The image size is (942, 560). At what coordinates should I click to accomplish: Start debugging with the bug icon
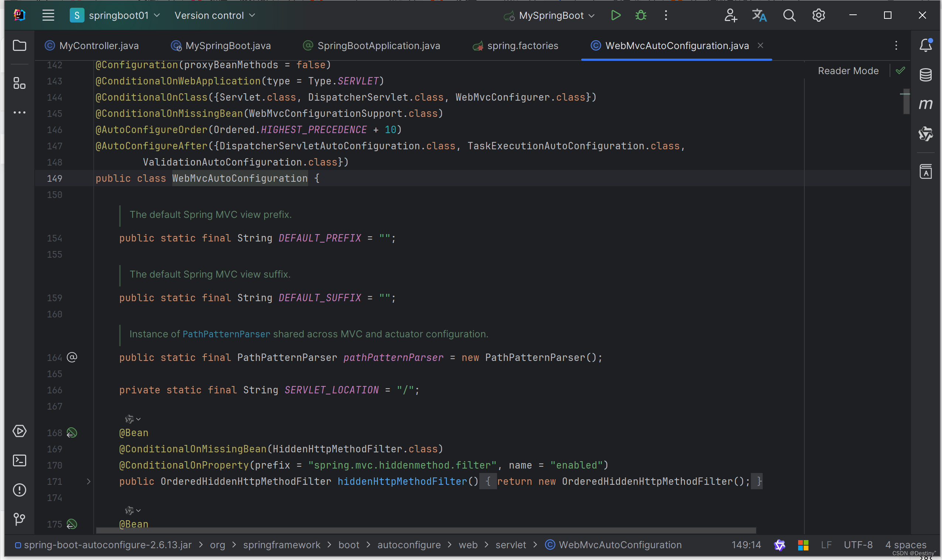641,15
